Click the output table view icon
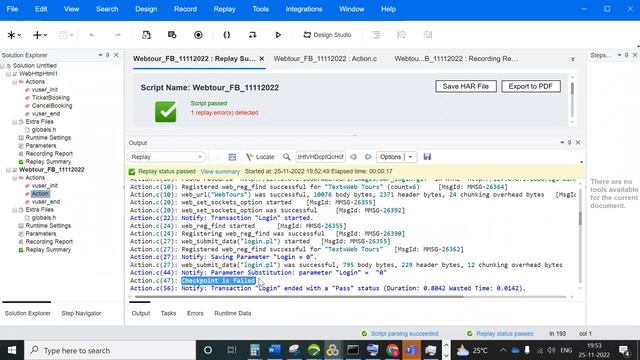This screenshot has width=640, height=360. click(232, 157)
